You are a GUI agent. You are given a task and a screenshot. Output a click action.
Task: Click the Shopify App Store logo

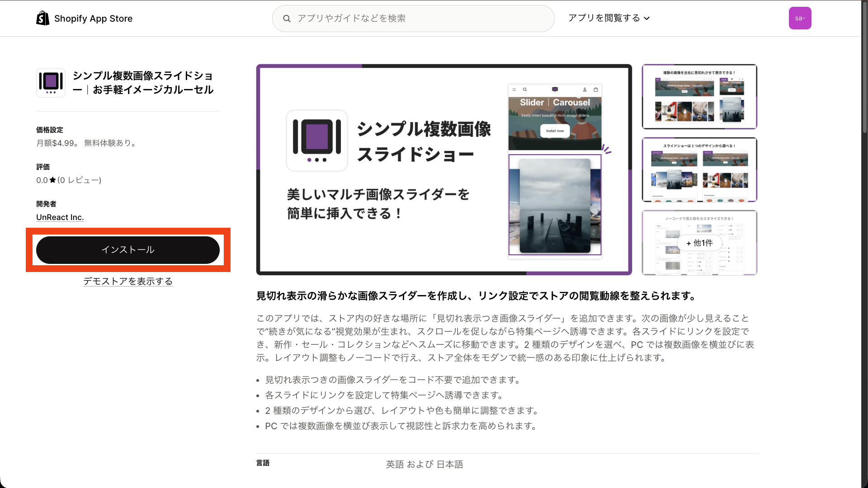[x=84, y=18]
